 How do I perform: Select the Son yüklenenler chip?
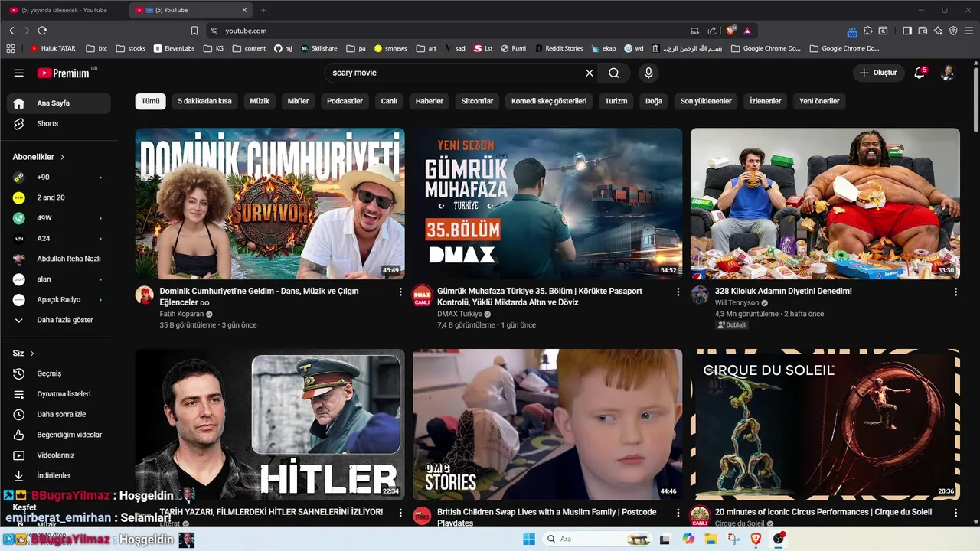tap(706, 101)
